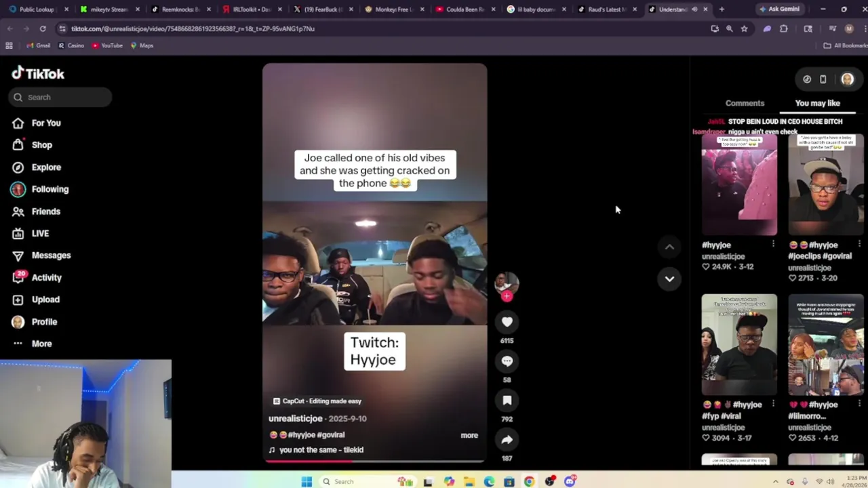Image resolution: width=868 pixels, height=488 pixels.
Task: Click the Ask Gemini button
Action: 779,9
